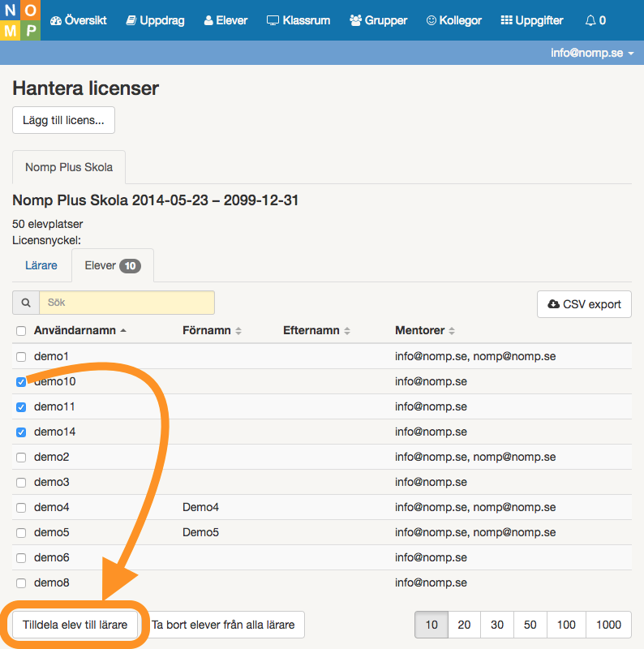644x649 pixels.
Task: Uncheck the demo14 row checkbox
Action: pyautogui.click(x=21, y=432)
